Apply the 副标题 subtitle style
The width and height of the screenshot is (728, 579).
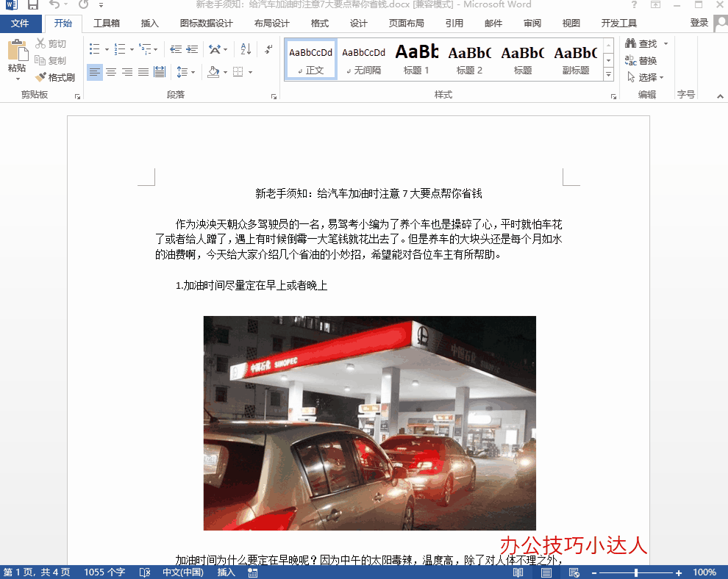[x=575, y=60]
